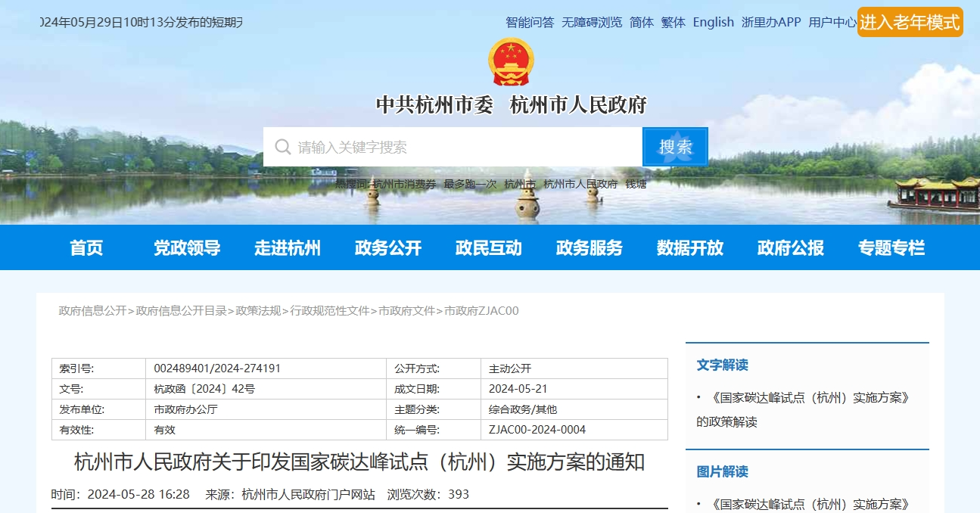Click the 搜索 search button
This screenshot has height=513, width=980.
pos(675,147)
